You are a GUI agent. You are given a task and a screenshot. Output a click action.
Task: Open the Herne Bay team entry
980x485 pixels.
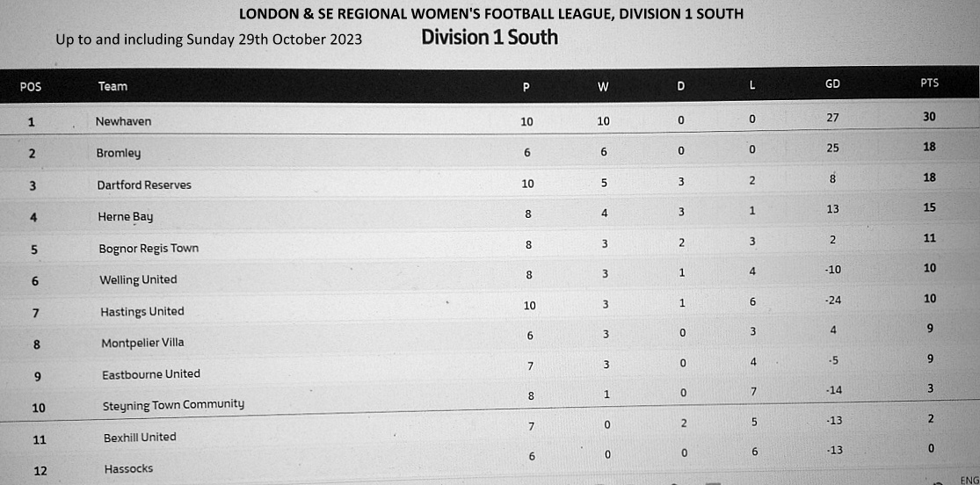(126, 216)
